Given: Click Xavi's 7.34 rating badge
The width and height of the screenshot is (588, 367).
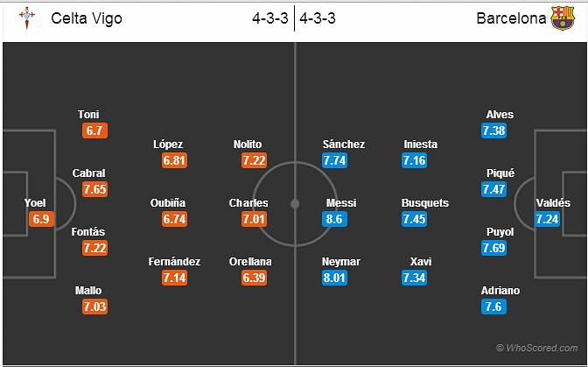Looking at the screenshot, I should pyautogui.click(x=414, y=278).
